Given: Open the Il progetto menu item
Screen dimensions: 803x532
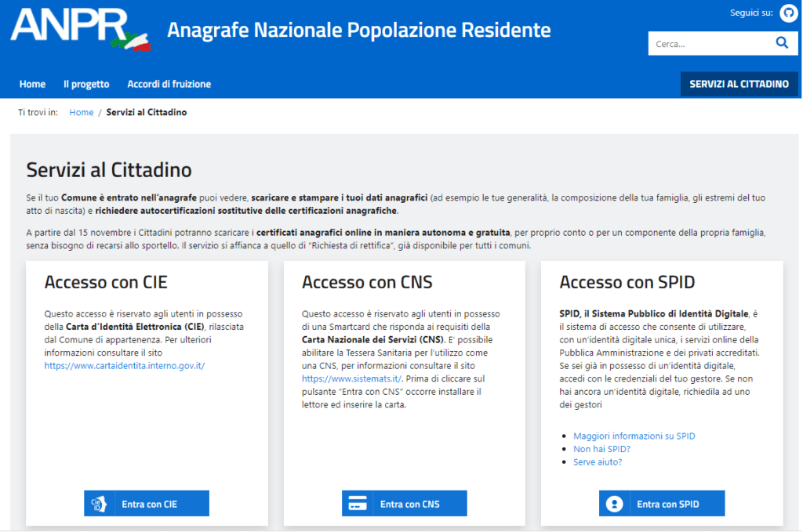Looking at the screenshot, I should [x=86, y=84].
